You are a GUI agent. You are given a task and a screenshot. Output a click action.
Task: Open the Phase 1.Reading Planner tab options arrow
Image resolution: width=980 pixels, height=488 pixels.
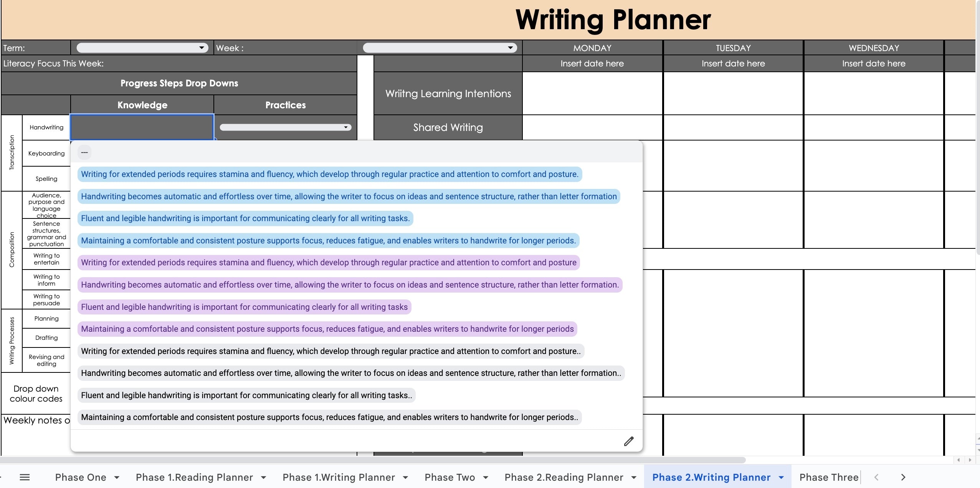[x=263, y=477]
